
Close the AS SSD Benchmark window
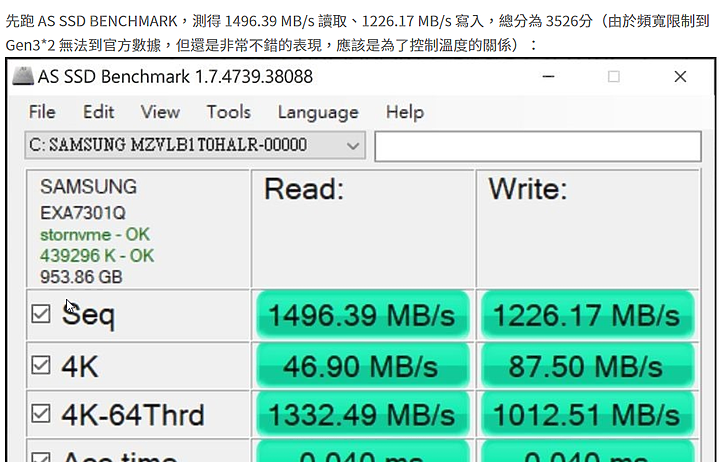[x=680, y=77]
